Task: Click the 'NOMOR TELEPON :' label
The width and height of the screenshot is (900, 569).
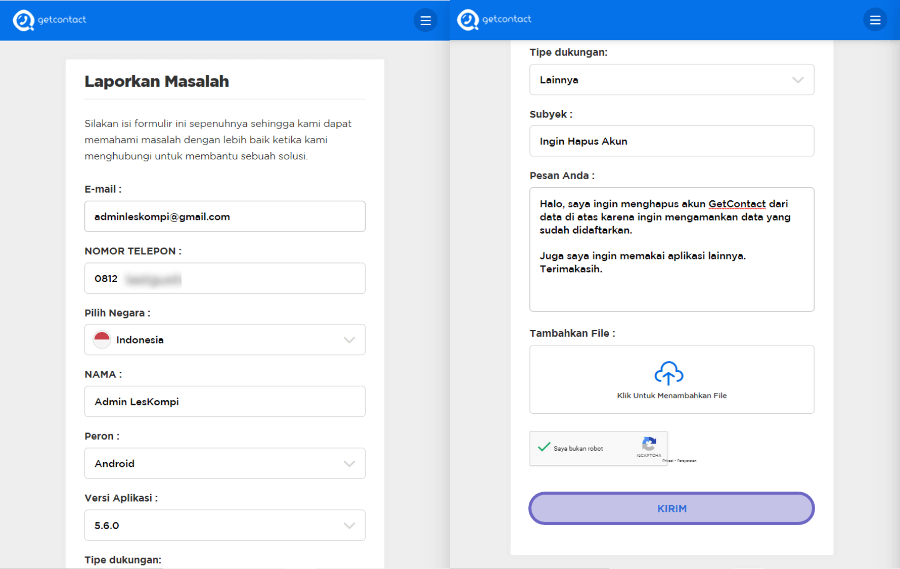Action: click(x=133, y=251)
